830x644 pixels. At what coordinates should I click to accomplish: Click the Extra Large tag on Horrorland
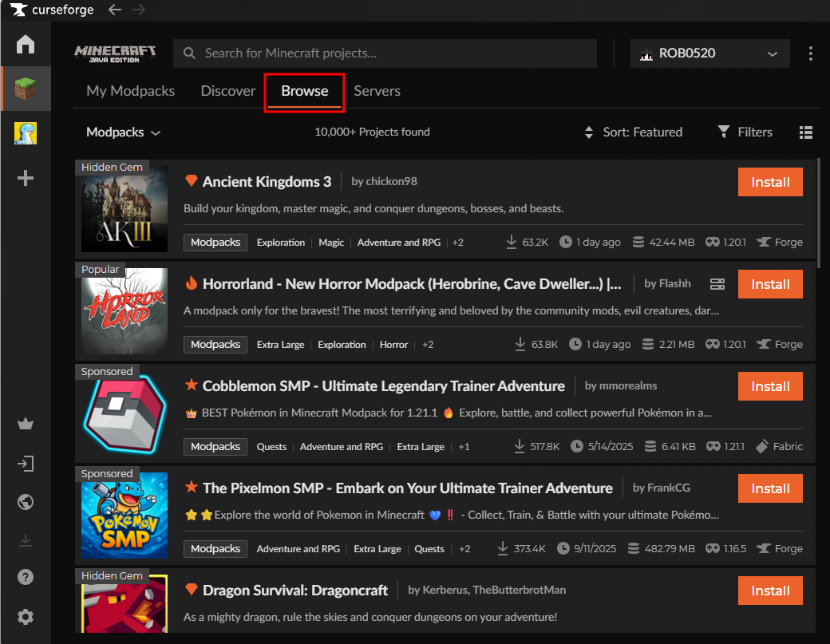[x=281, y=345]
